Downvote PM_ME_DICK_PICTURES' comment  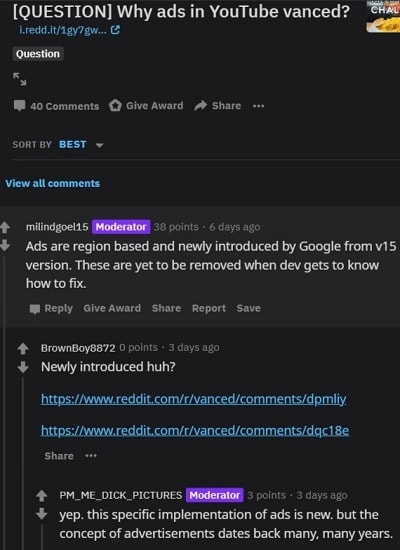[42, 514]
